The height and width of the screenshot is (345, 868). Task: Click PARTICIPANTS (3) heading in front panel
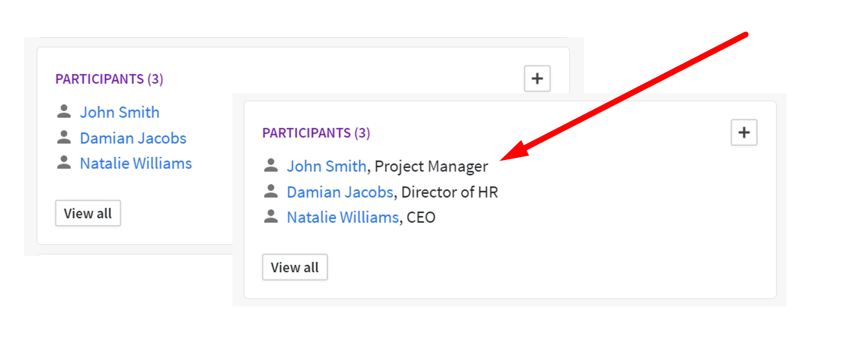[x=316, y=133]
